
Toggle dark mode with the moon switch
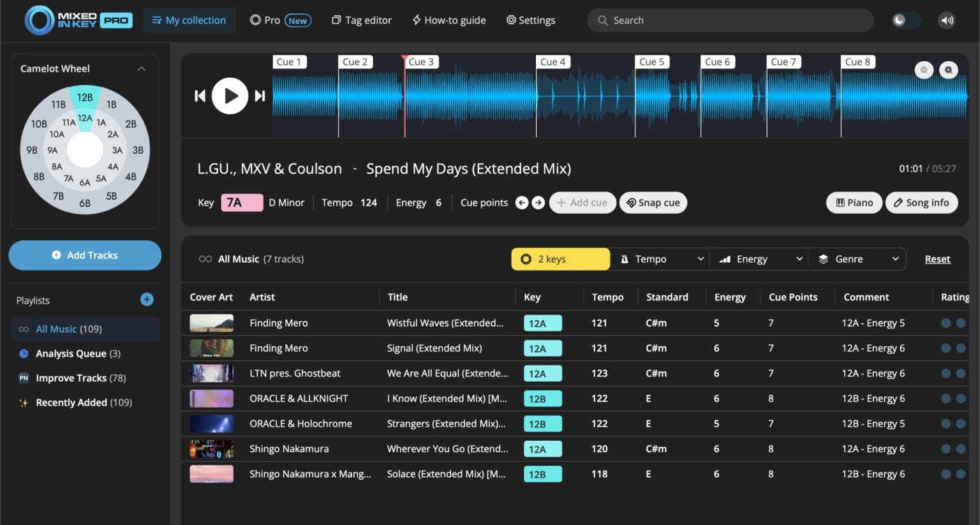point(904,20)
